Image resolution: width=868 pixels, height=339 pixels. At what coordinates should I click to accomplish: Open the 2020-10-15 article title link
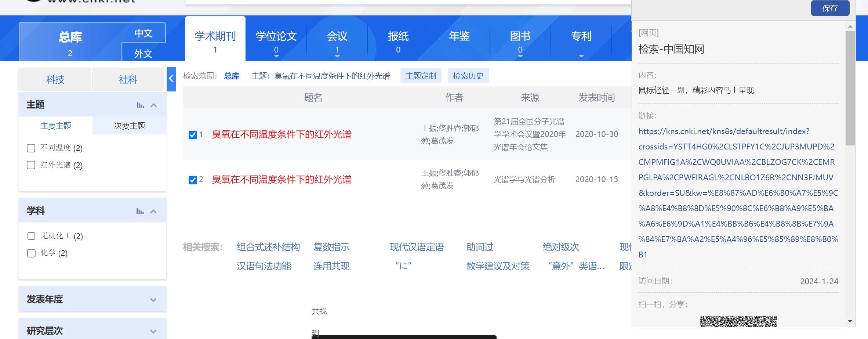click(x=282, y=180)
